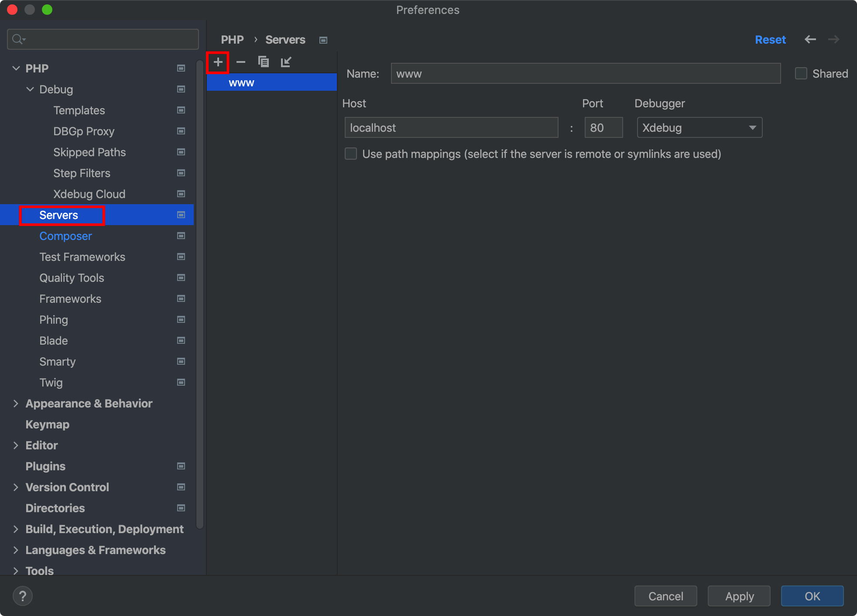The width and height of the screenshot is (857, 616).
Task: Click the search magnifier icon
Action: click(x=17, y=39)
